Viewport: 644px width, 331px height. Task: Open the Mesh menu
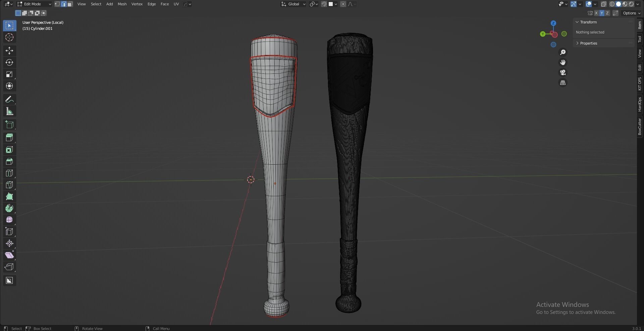tap(122, 4)
